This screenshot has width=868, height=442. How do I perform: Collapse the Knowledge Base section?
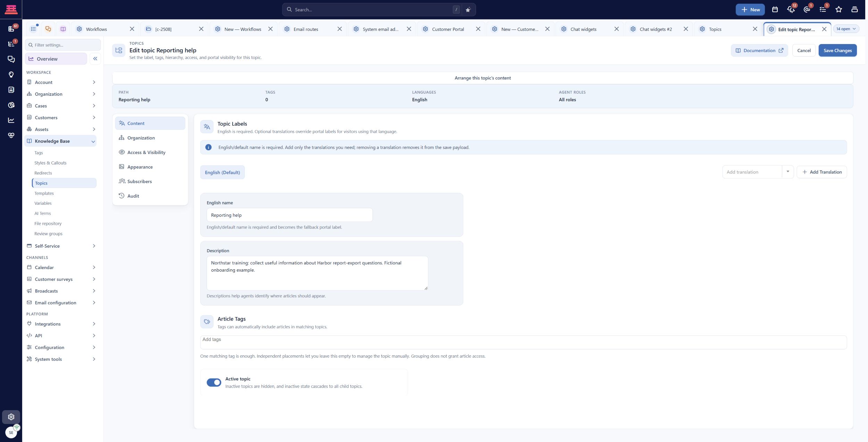pyautogui.click(x=61, y=141)
